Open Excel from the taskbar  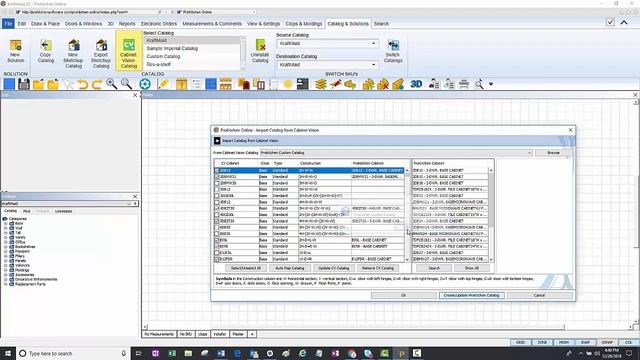coord(172,353)
